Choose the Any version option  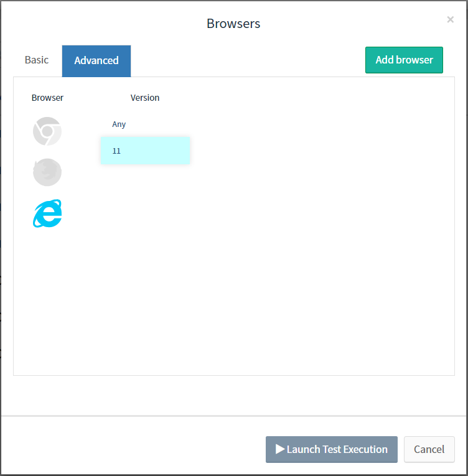click(145, 124)
